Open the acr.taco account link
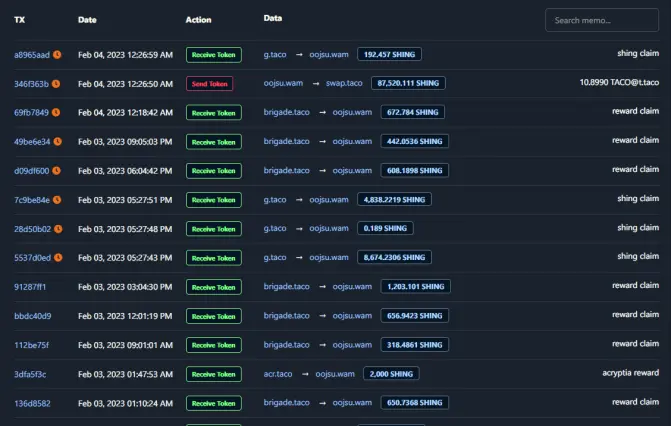This screenshot has height=426, width=671. [x=278, y=374]
